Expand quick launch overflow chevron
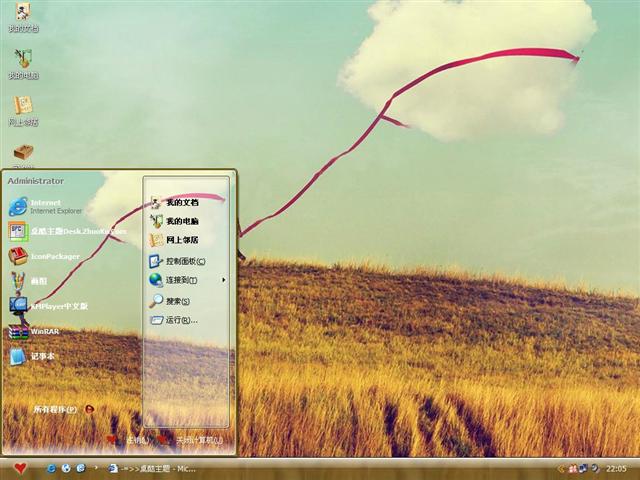Image resolution: width=640 pixels, height=480 pixels. [x=96, y=468]
